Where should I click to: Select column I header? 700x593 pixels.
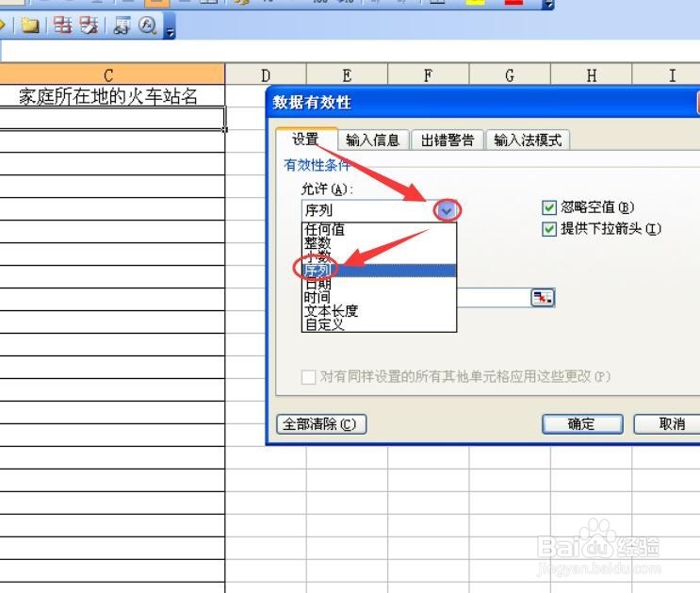[666, 74]
